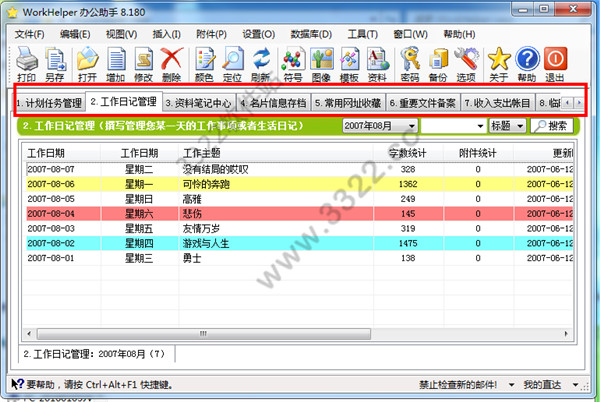Click the 另存 save-as toolbar icon

[x=55, y=64]
